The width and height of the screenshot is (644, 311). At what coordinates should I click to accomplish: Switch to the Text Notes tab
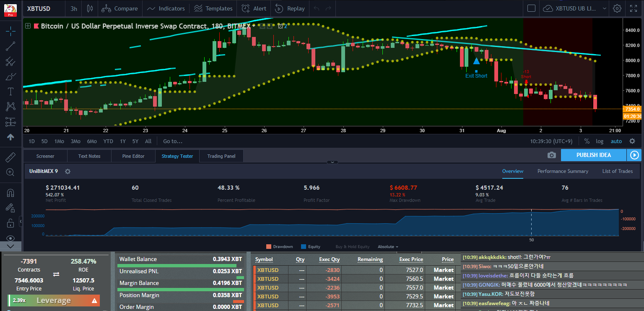click(89, 156)
